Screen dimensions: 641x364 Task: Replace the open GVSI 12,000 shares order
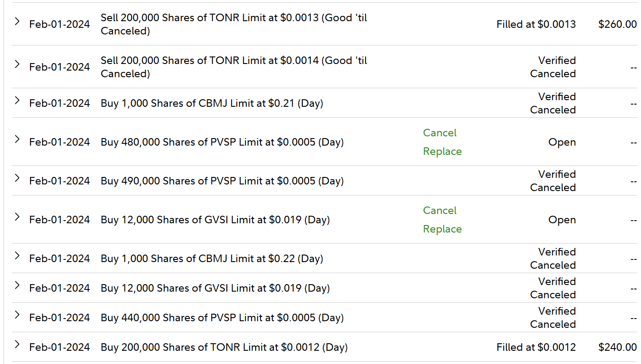pyautogui.click(x=442, y=229)
